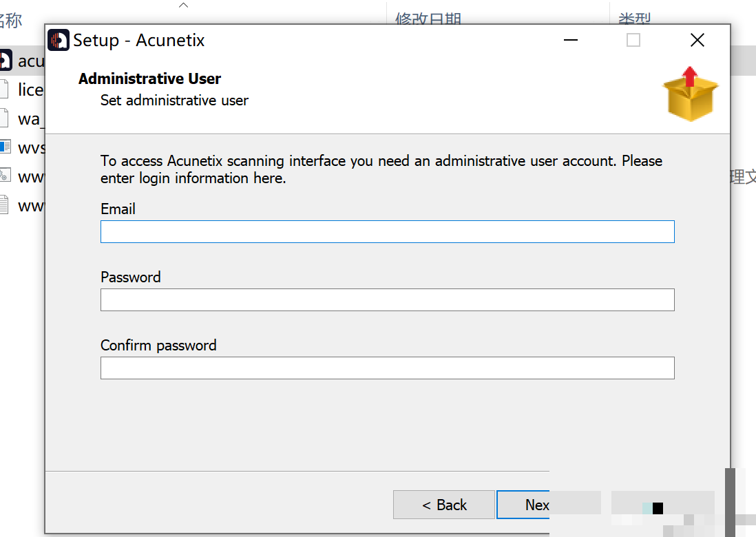Click the 'Set administrative user' subtitle
The image size is (756, 537).
[x=174, y=101]
